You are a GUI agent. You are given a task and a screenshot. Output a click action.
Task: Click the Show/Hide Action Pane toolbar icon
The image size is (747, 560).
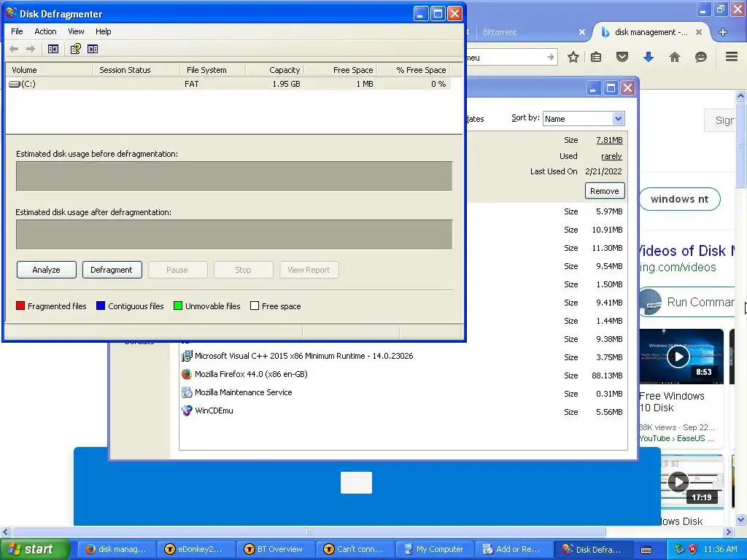[93, 49]
